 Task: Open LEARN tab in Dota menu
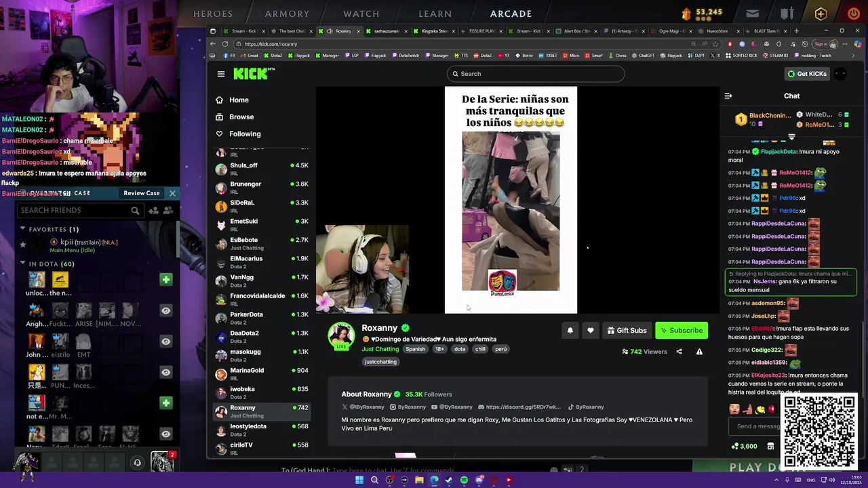click(x=435, y=14)
